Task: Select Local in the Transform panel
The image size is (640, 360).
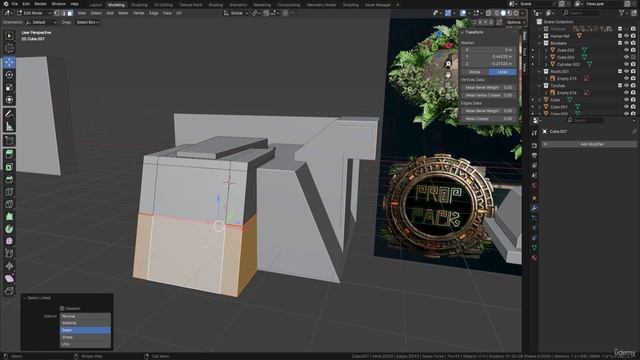Action: click(x=502, y=72)
